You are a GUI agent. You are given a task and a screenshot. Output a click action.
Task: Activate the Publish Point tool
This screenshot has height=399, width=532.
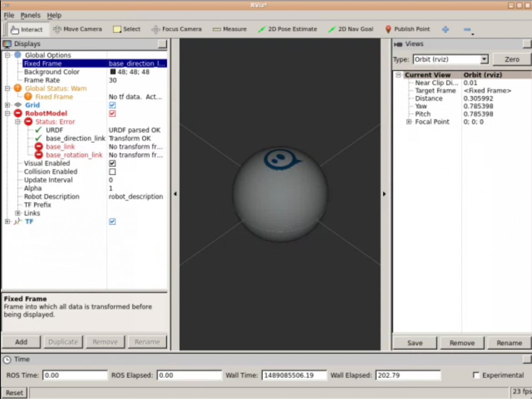click(x=407, y=29)
